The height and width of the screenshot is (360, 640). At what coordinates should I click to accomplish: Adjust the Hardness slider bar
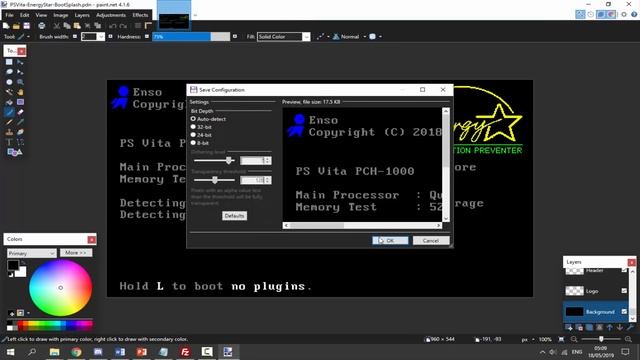191,37
